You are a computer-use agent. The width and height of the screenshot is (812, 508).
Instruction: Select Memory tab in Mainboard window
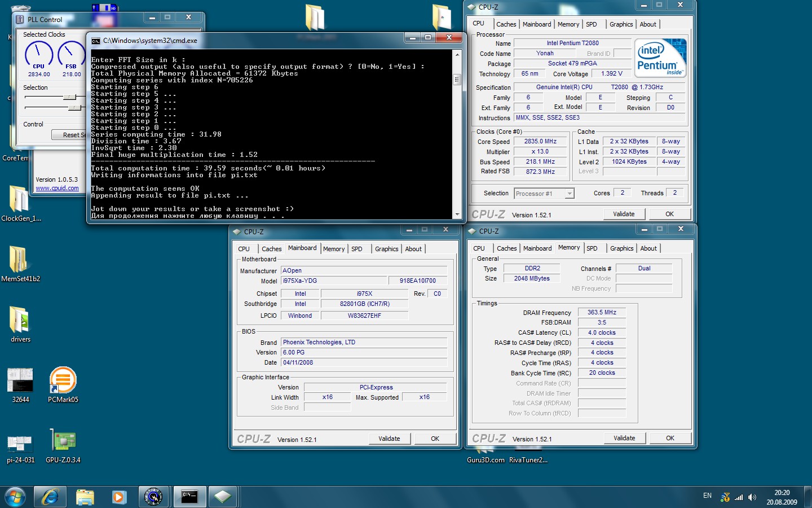pos(334,249)
